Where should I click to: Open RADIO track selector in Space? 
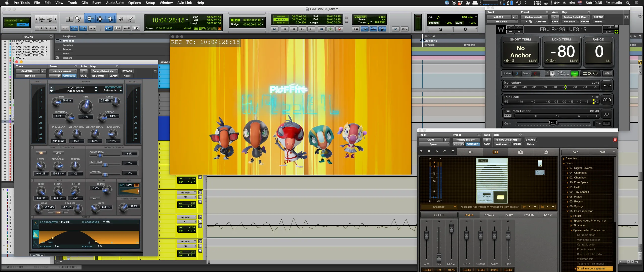coord(431,140)
